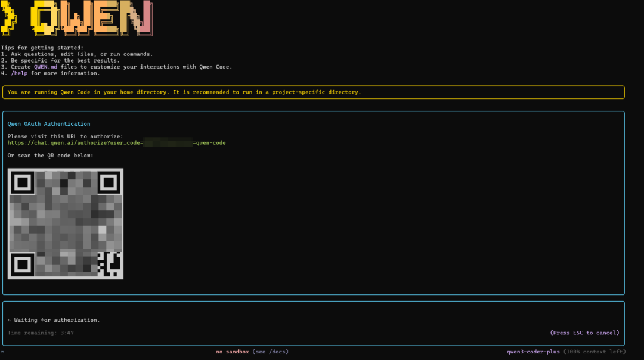Click the home directory warning banner
The height and width of the screenshot is (360, 644).
point(314,92)
